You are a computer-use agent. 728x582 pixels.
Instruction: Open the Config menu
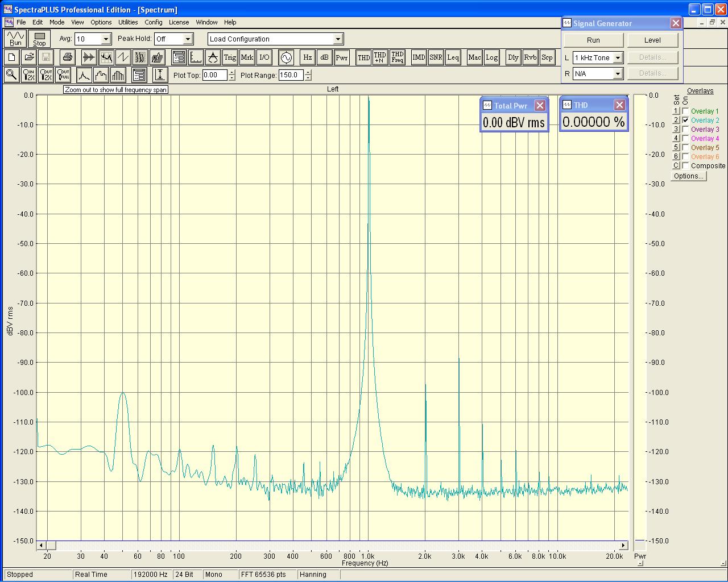[153, 22]
